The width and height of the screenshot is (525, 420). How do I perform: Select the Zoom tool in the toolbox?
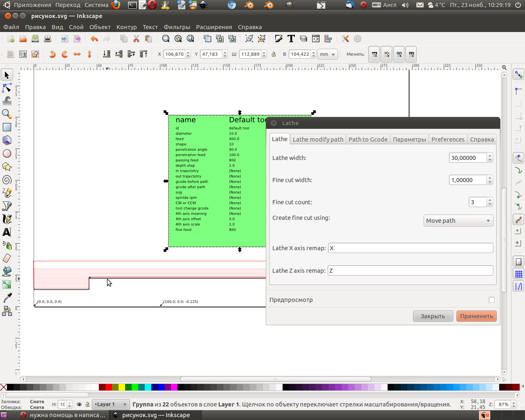pos(7,114)
